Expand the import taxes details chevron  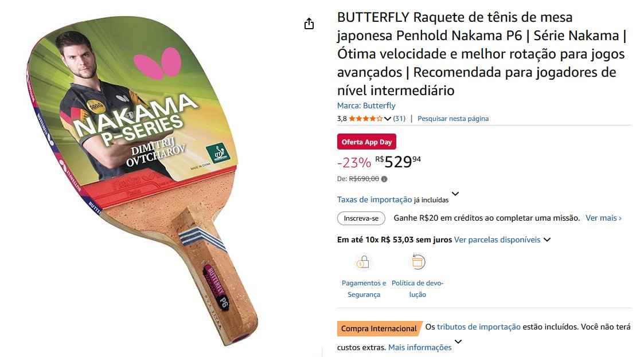(455, 194)
